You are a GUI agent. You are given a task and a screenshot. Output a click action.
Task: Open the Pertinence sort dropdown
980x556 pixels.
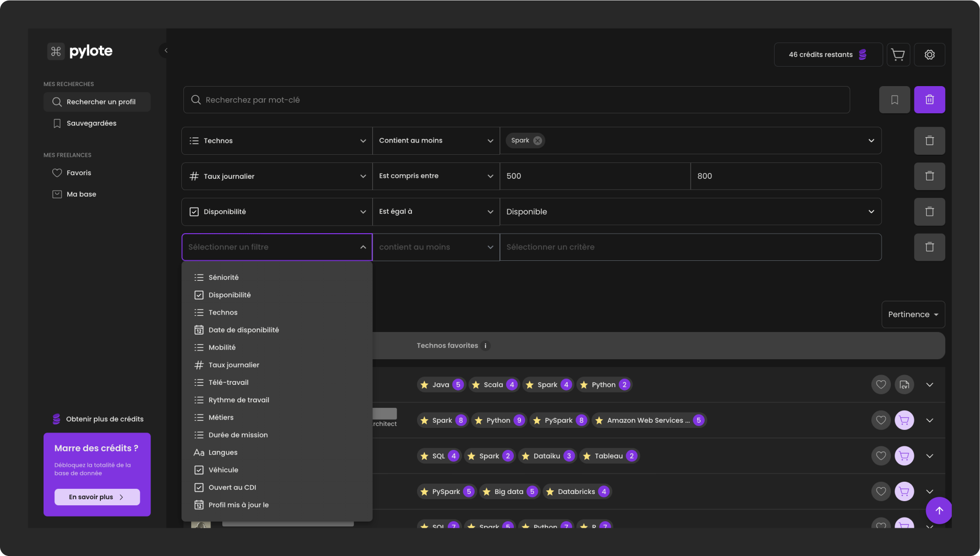click(x=913, y=315)
